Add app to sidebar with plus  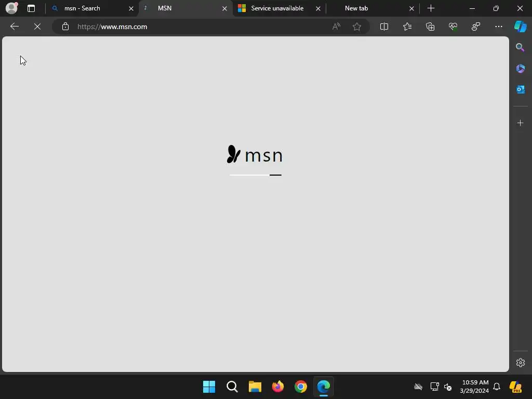click(x=520, y=123)
